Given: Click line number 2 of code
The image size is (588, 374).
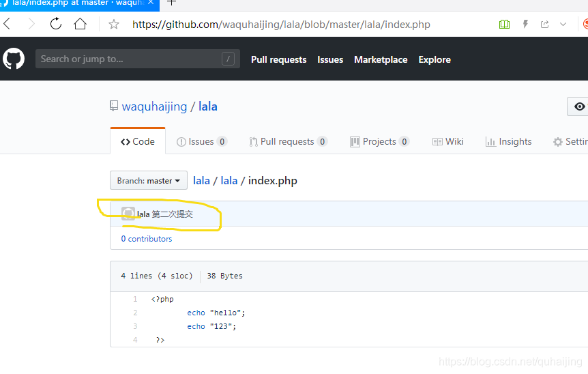Looking at the screenshot, I should pyautogui.click(x=135, y=313).
